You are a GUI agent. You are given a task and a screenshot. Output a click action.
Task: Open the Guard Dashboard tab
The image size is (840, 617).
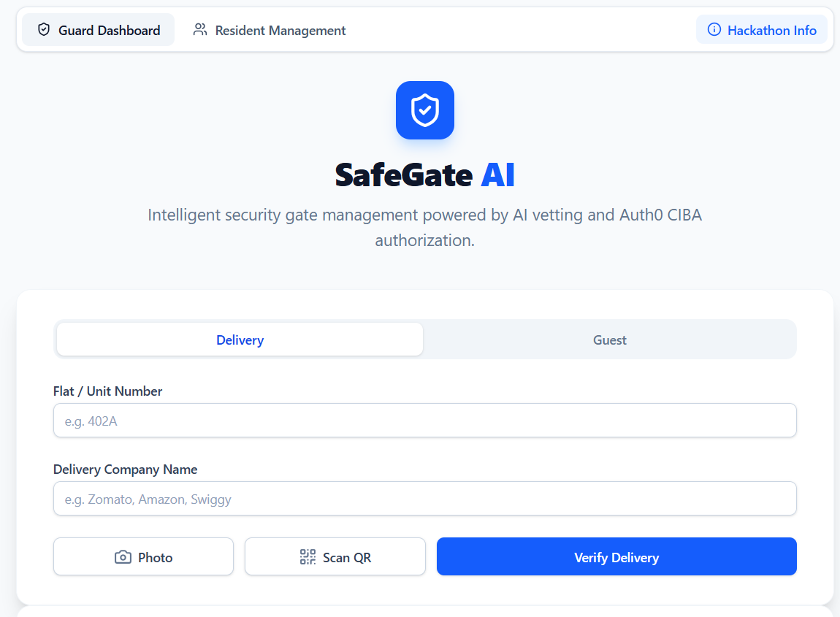[99, 30]
